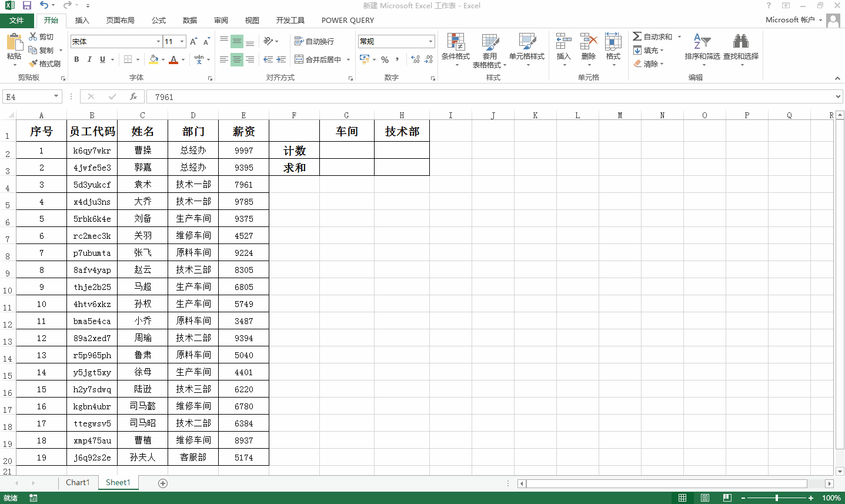Toggle Bold formatting
The height and width of the screenshot is (504, 845).
coord(76,59)
